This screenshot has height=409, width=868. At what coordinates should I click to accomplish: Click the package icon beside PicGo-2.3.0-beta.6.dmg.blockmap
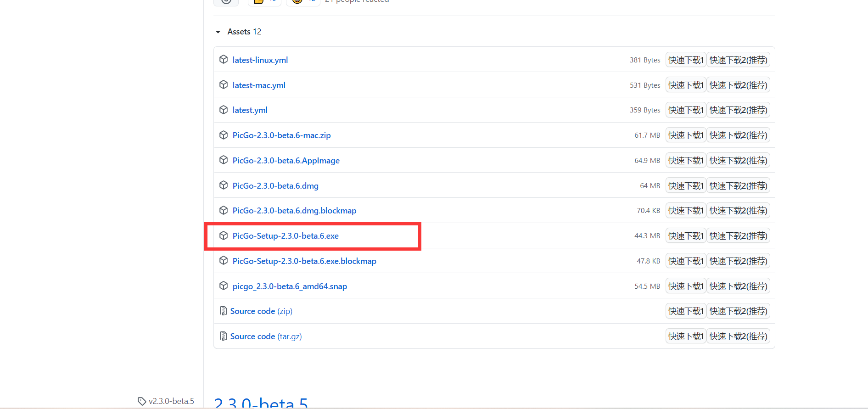coord(224,210)
